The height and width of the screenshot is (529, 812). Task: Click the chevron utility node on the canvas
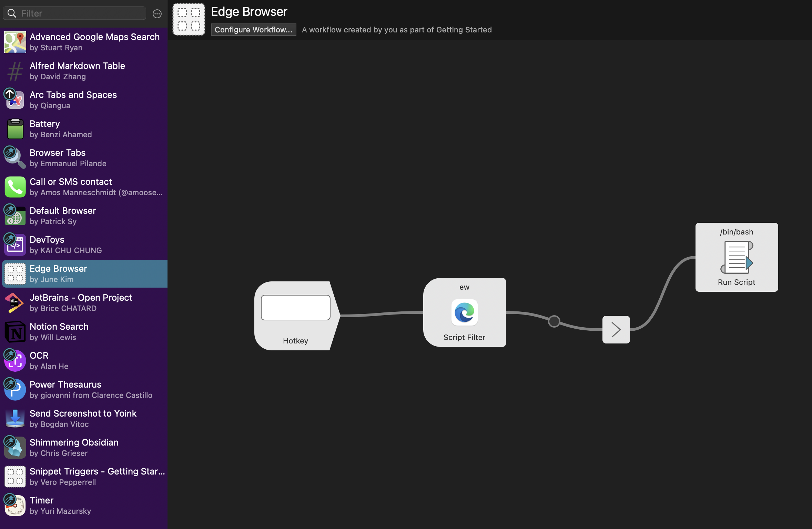pyautogui.click(x=616, y=330)
